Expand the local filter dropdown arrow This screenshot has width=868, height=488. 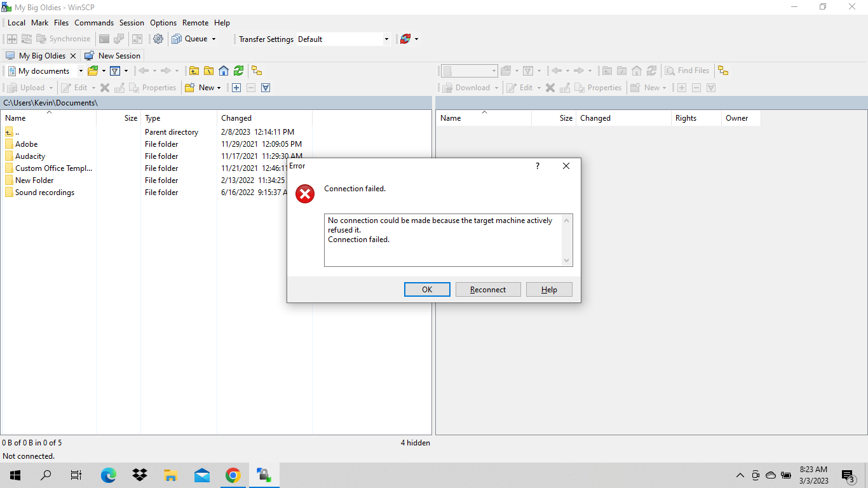tap(126, 71)
